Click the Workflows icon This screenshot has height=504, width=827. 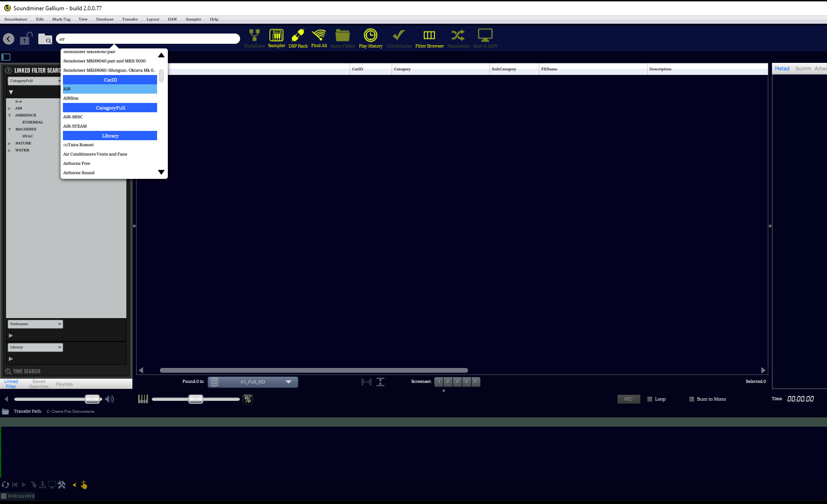[x=254, y=36]
